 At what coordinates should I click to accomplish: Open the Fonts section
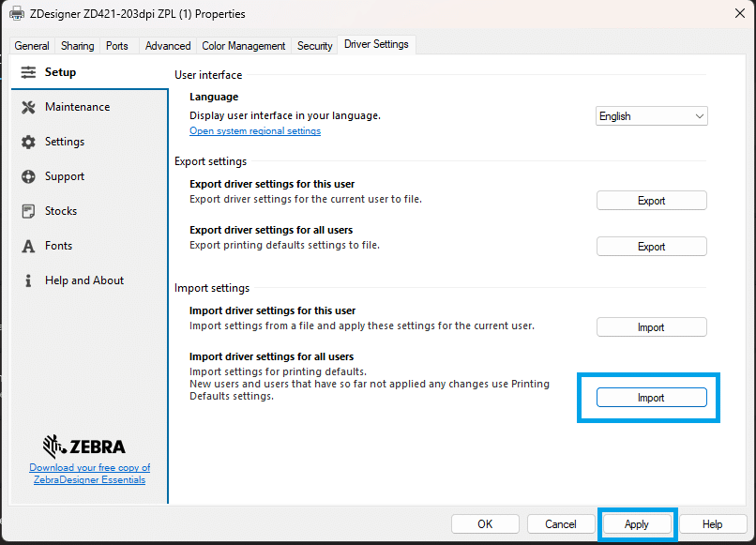pyautogui.click(x=58, y=246)
